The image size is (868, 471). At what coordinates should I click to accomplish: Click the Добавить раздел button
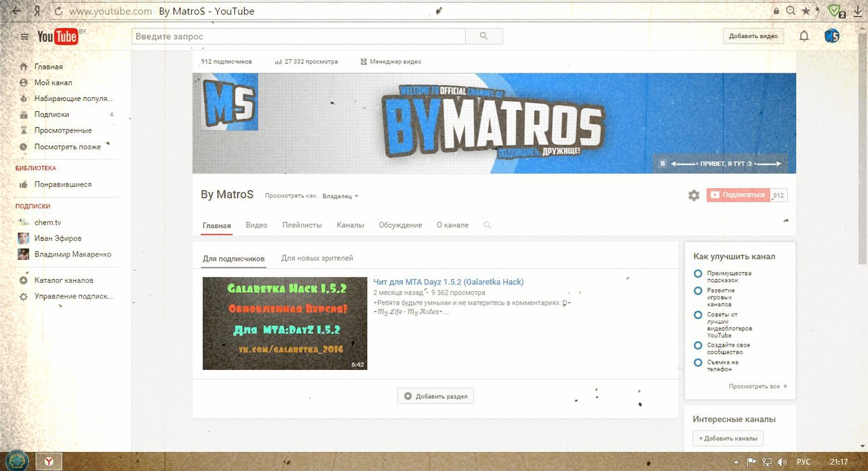[x=435, y=396]
